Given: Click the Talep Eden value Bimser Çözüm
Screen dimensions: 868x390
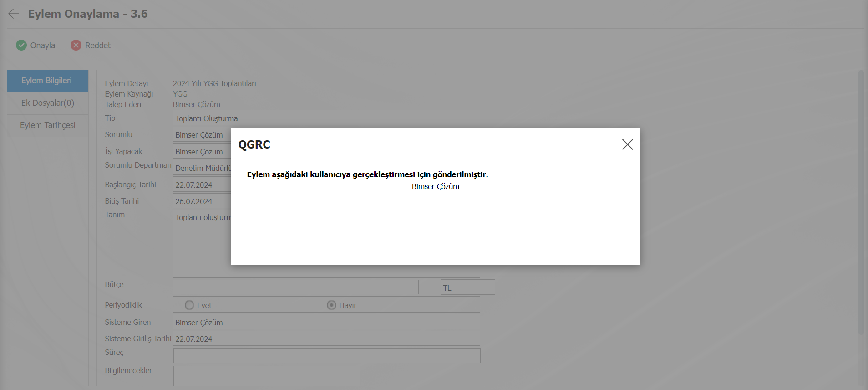Looking at the screenshot, I should [197, 104].
